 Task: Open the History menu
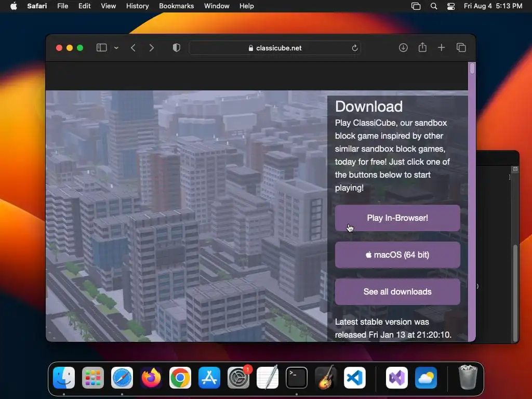[x=137, y=6]
